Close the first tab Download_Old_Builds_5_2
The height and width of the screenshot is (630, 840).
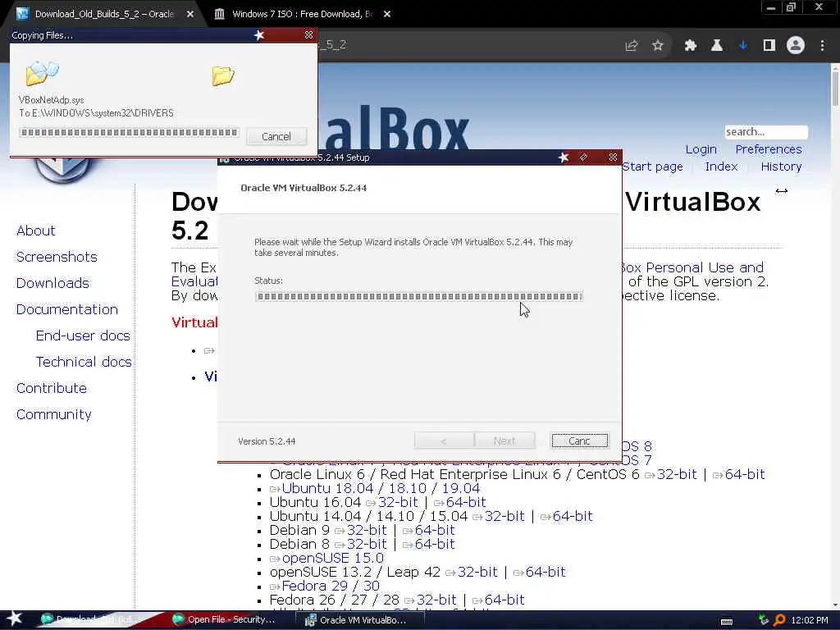[190, 15]
